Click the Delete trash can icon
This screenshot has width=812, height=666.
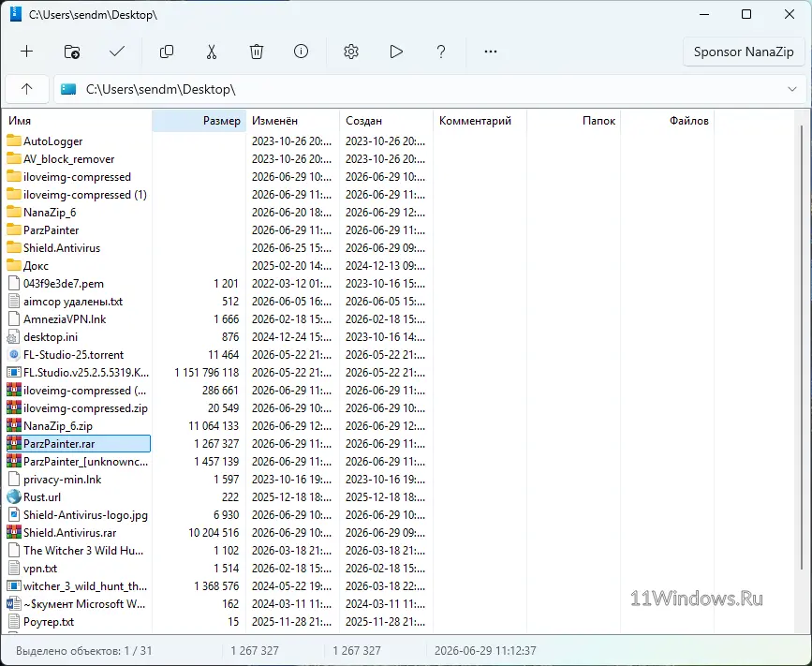click(257, 52)
